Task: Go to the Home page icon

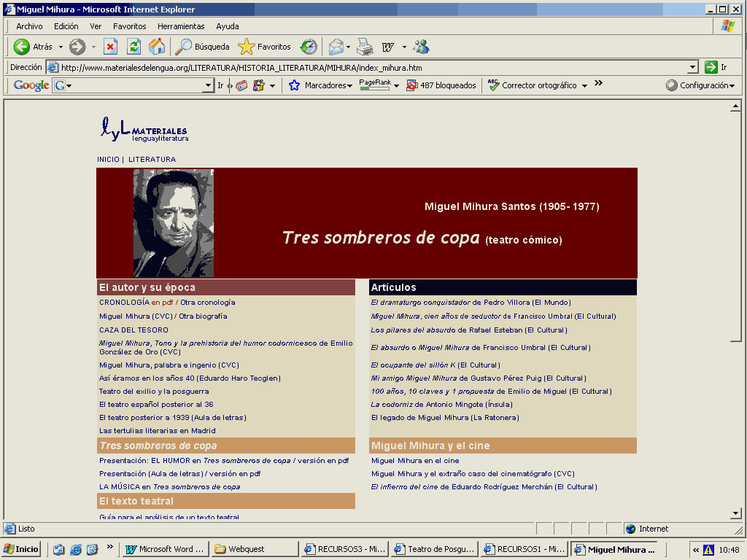Action: coord(157,47)
